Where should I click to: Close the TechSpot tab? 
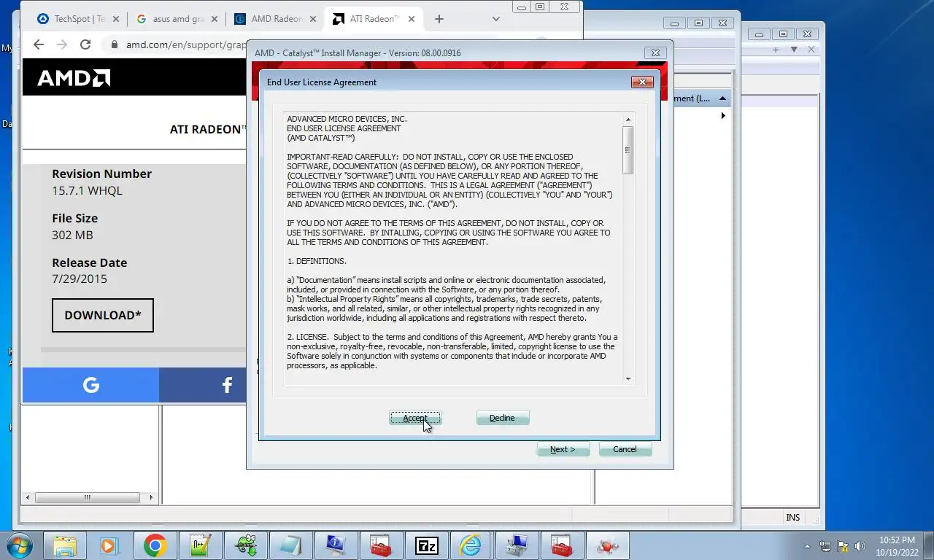tap(115, 19)
